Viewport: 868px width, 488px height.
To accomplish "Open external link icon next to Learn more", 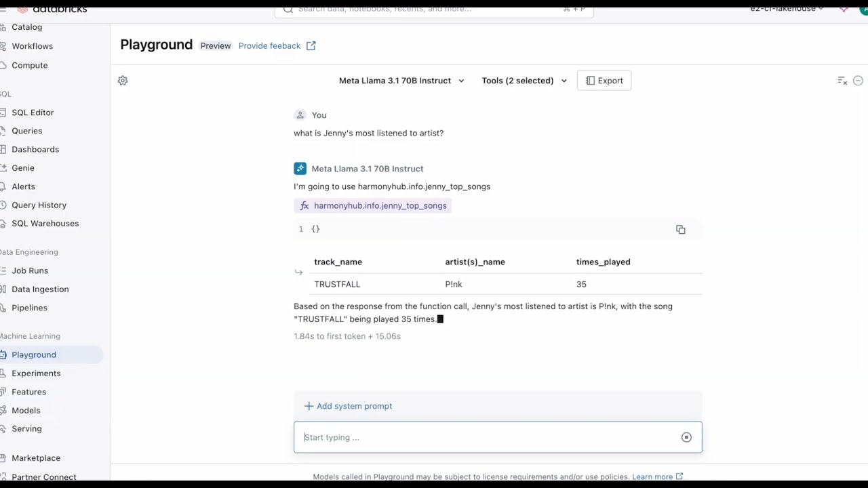I will [x=679, y=477].
